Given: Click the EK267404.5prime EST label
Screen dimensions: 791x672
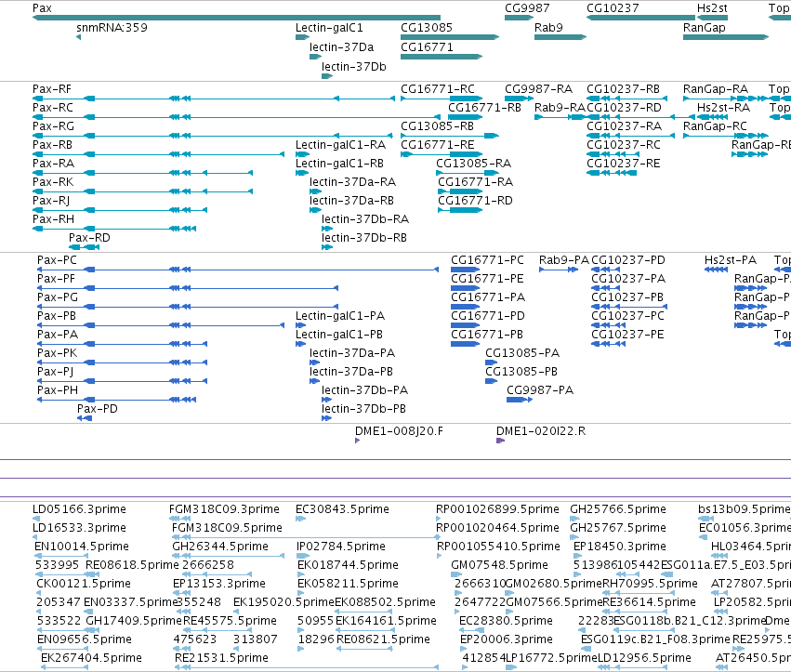Looking at the screenshot, I should tap(91, 658).
